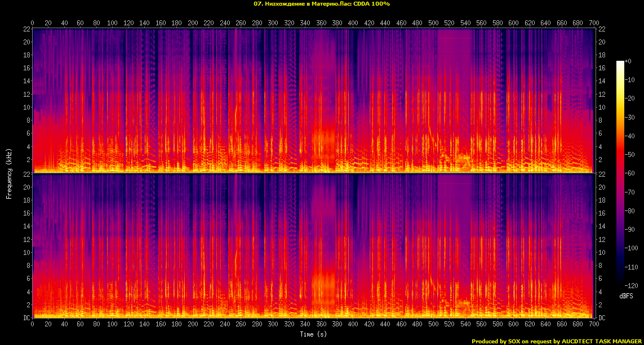Image resolution: width=644 pixels, height=345 pixels.
Task: Click the 0 tick on the bottom time axis
Action: (33, 325)
